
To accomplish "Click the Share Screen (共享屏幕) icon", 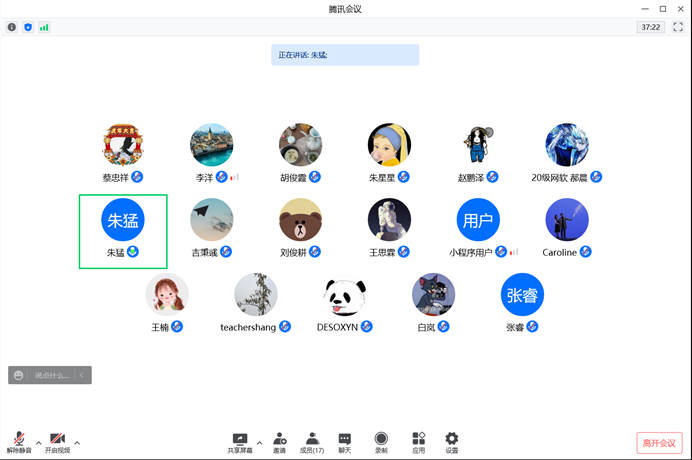I will 240,439.
